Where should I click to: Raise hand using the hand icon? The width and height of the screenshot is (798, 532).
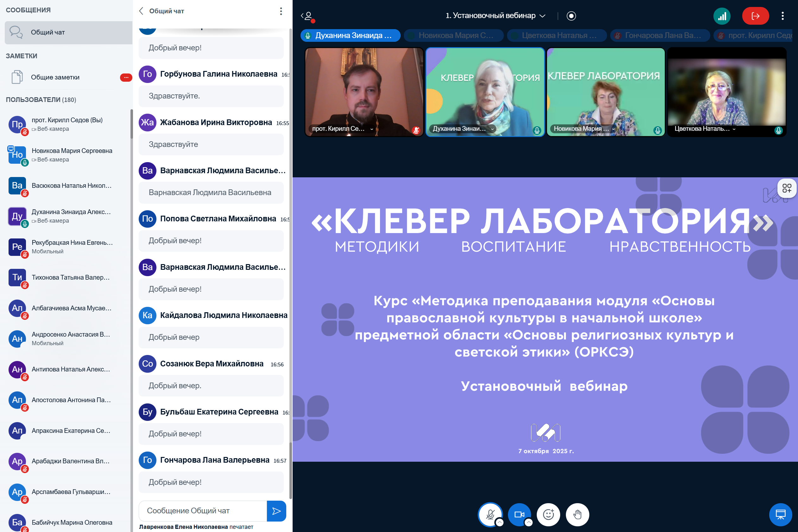(577, 514)
